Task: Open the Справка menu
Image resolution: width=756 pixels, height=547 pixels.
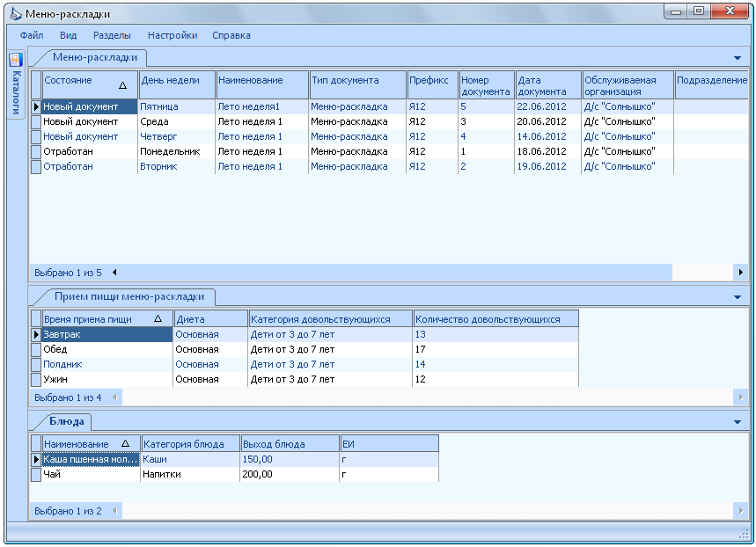Action: 231,35
